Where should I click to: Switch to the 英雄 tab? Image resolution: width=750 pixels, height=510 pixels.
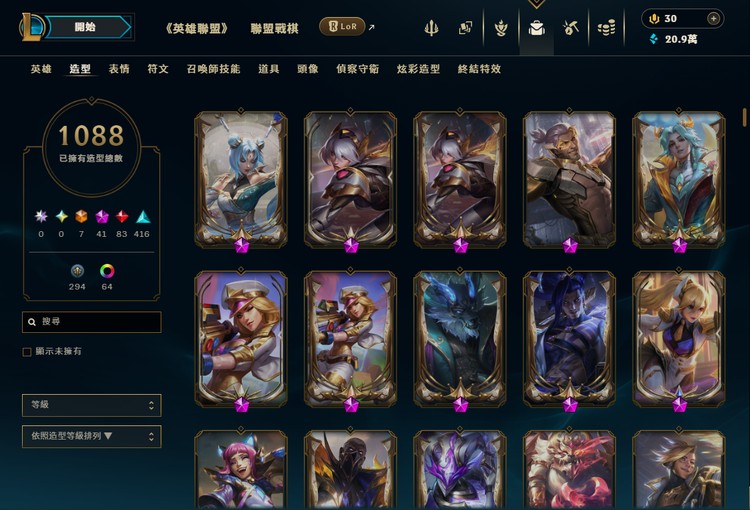coord(41,69)
